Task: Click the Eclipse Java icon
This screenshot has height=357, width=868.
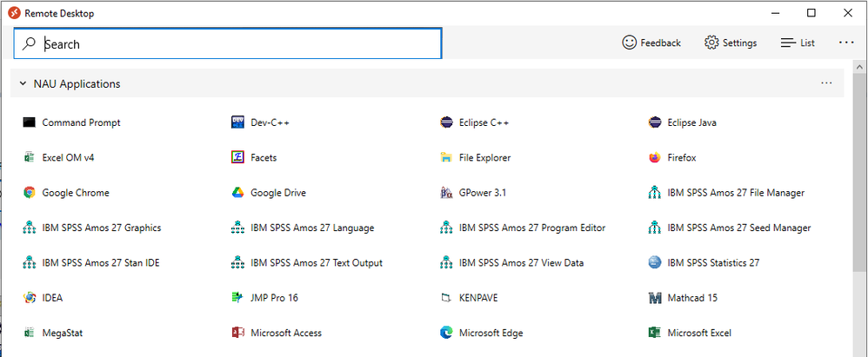Action: [655, 122]
